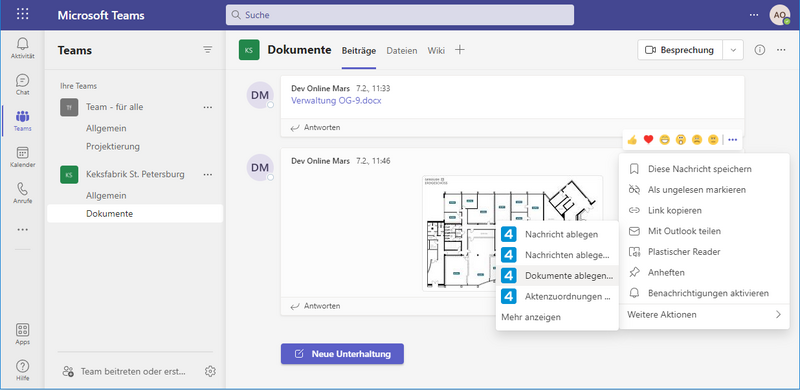The image size is (800, 390).
Task: Select the Dokumente channel in the list
Action: pos(135,213)
